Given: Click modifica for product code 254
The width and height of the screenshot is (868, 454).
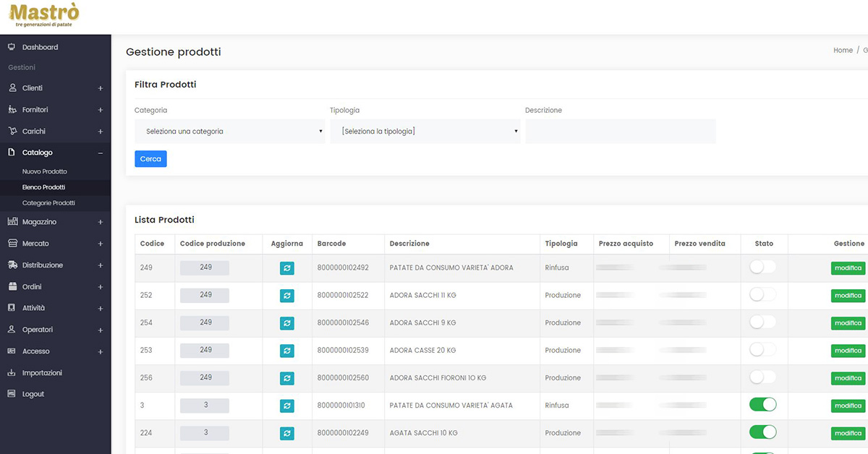Looking at the screenshot, I should coord(848,323).
